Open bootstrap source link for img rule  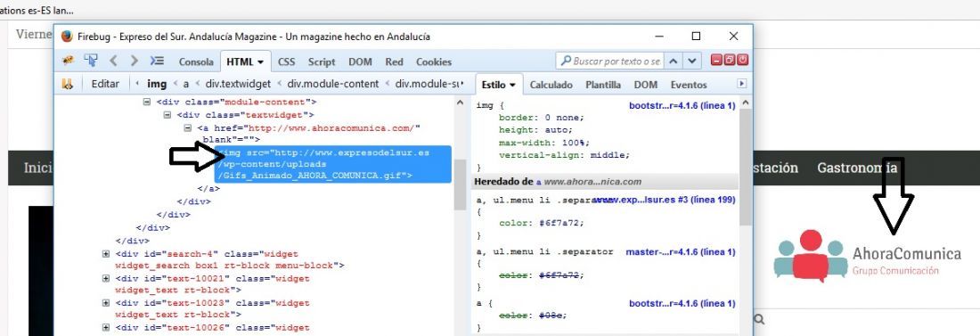pyautogui.click(x=682, y=105)
